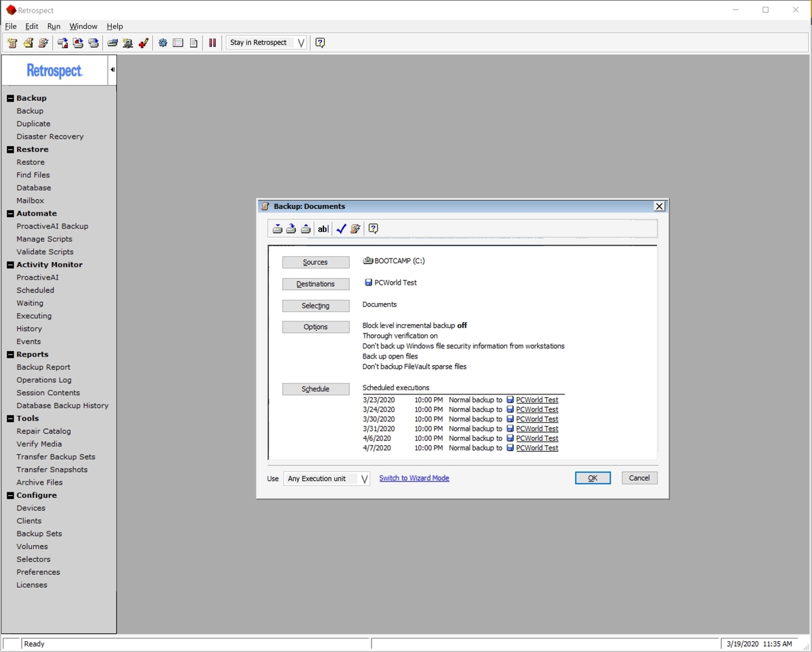Collapse the Restore section using its minus box
Screen dimensions: 812x652
[10, 149]
